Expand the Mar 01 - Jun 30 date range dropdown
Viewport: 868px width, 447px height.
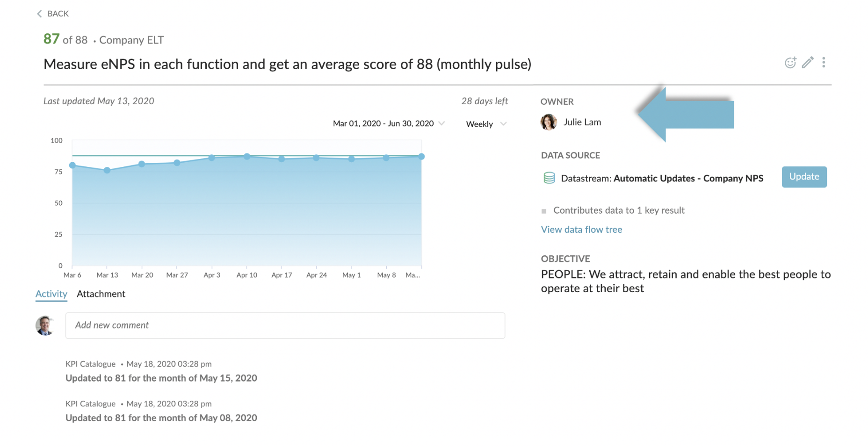point(388,123)
